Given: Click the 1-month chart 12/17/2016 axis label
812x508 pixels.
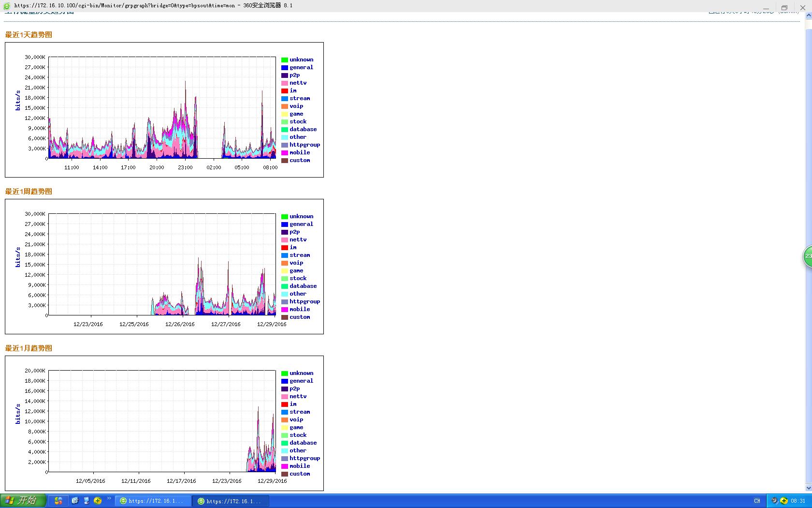Looking at the screenshot, I should 181,481.
